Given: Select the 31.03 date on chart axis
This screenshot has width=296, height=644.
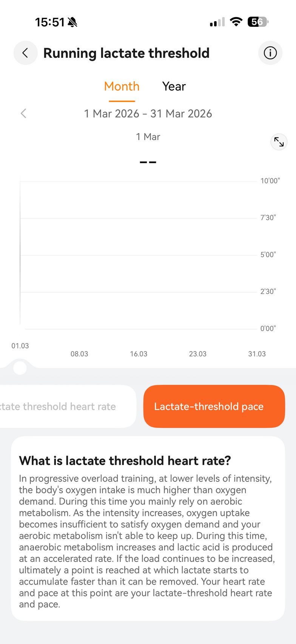Looking at the screenshot, I should (257, 354).
